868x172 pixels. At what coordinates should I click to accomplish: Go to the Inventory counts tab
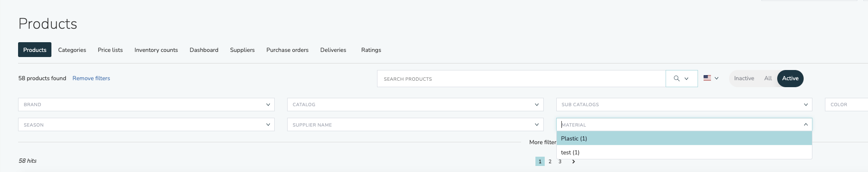pyautogui.click(x=156, y=50)
